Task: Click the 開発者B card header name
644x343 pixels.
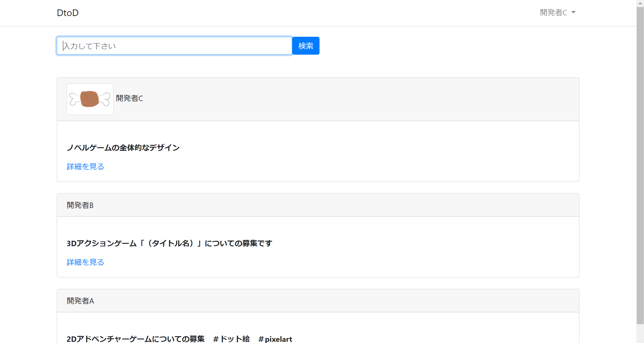Action: [80, 205]
